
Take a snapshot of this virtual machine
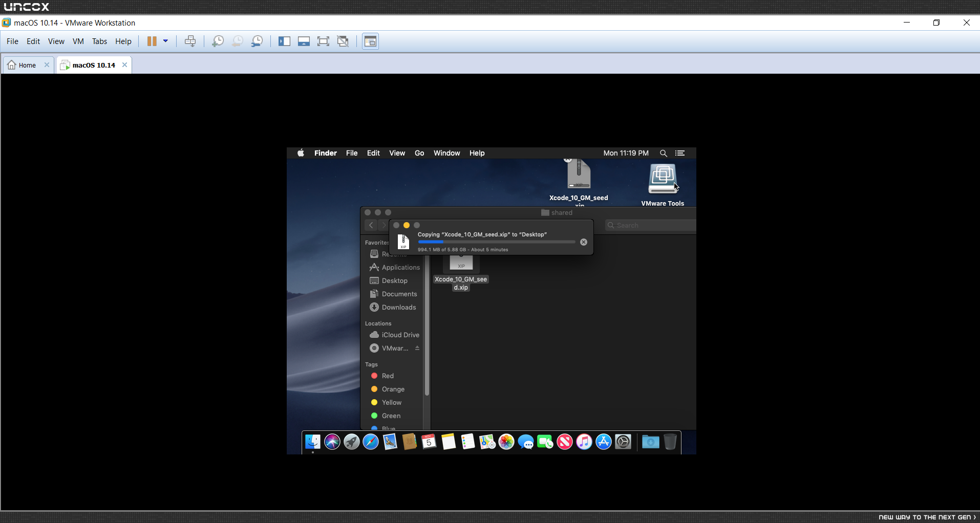pos(218,41)
